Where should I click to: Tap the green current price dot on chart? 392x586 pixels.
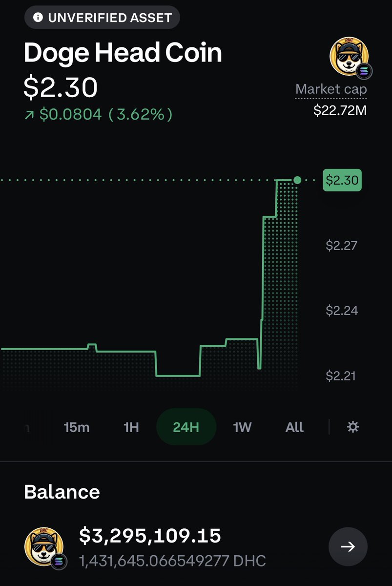click(x=297, y=180)
